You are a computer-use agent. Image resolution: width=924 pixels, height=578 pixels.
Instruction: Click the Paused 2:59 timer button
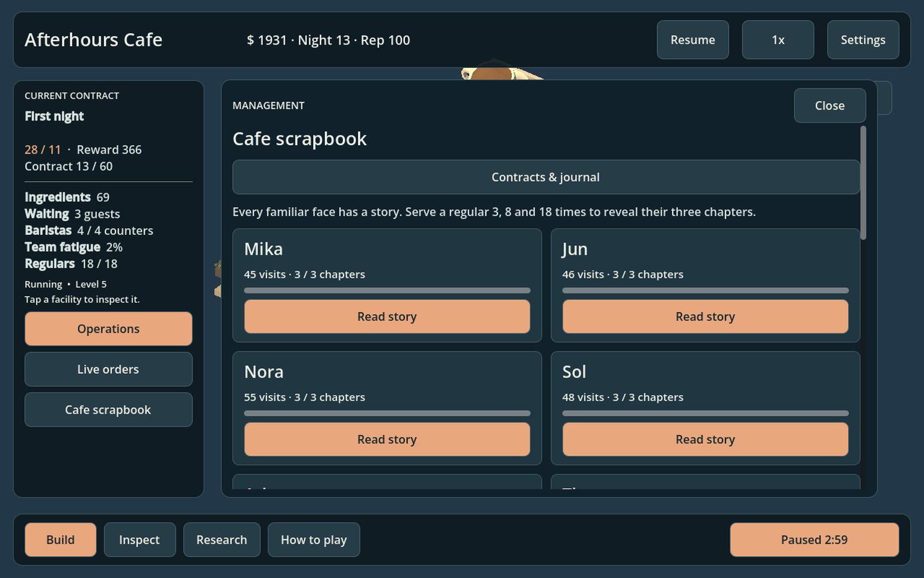(814, 539)
